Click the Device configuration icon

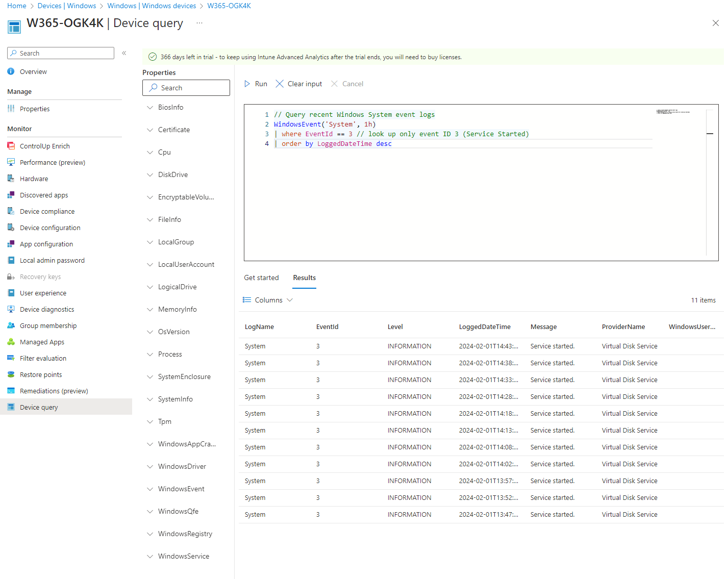(x=11, y=228)
